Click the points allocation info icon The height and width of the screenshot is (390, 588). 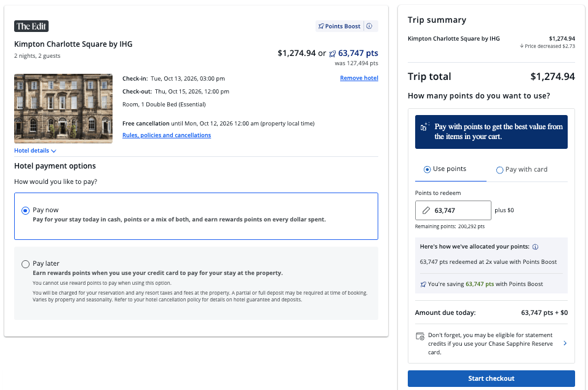point(535,247)
